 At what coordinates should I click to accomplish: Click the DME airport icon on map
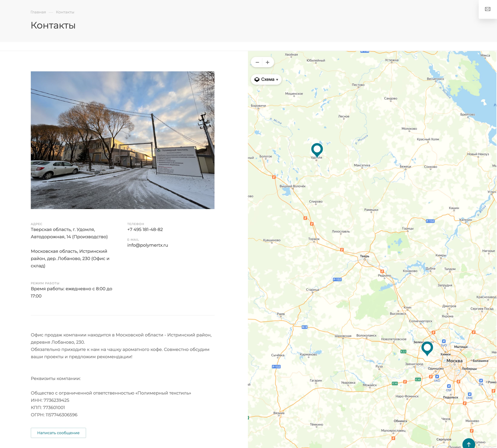[x=469, y=394]
